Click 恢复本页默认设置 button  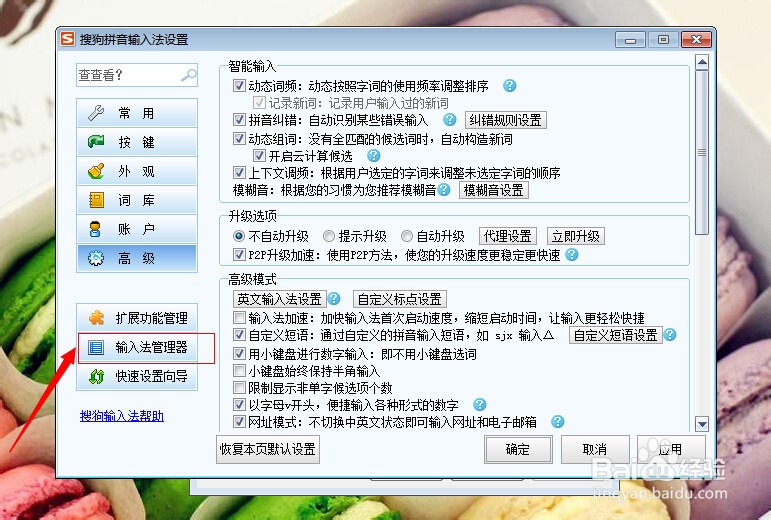click(x=267, y=449)
